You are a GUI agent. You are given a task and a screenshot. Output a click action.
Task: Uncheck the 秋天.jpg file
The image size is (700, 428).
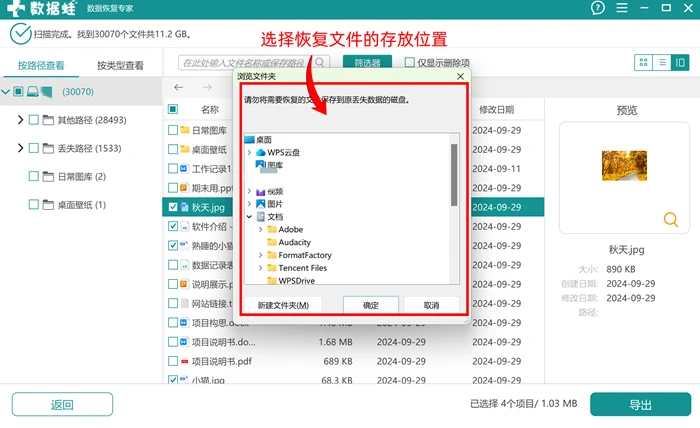click(173, 207)
